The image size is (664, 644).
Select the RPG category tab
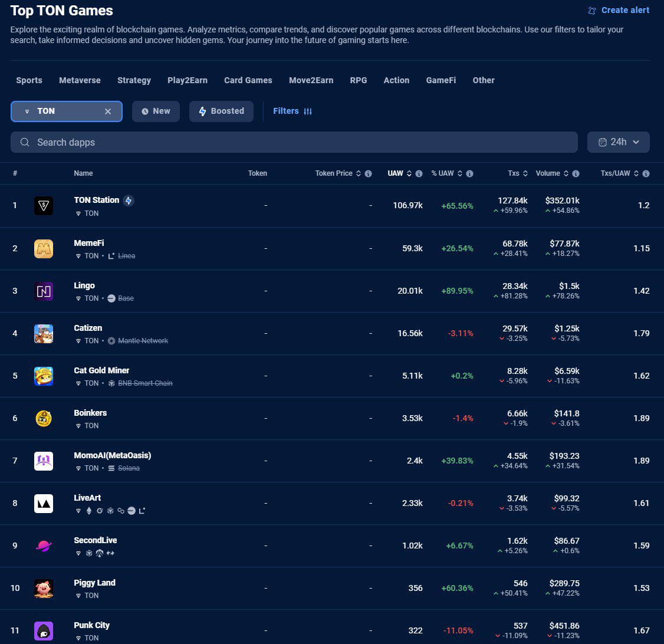coord(359,80)
